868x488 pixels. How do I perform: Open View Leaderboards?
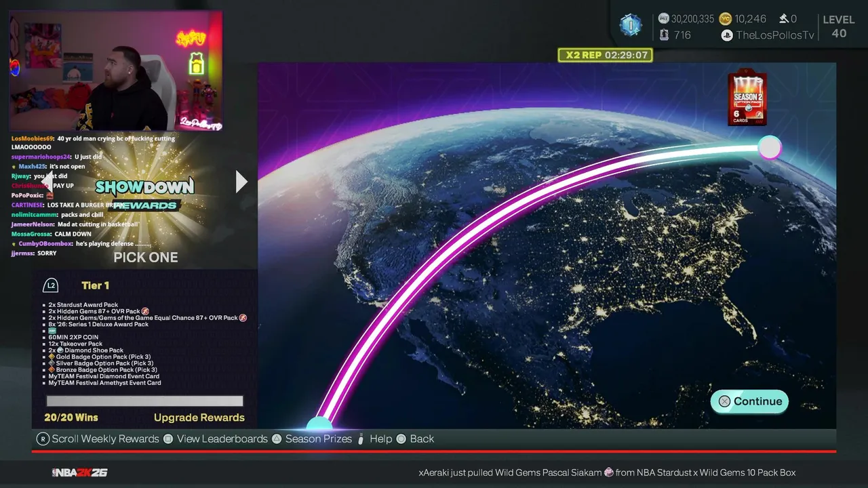[222, 439]
